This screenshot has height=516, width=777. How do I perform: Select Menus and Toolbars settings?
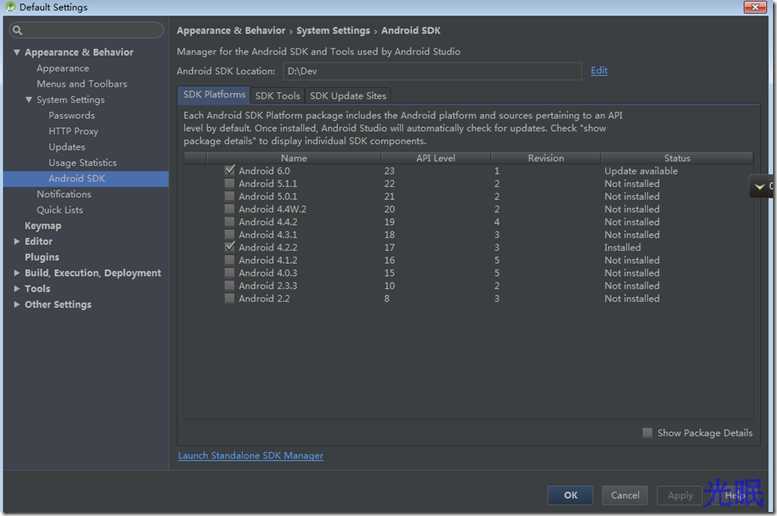point(82,84)
